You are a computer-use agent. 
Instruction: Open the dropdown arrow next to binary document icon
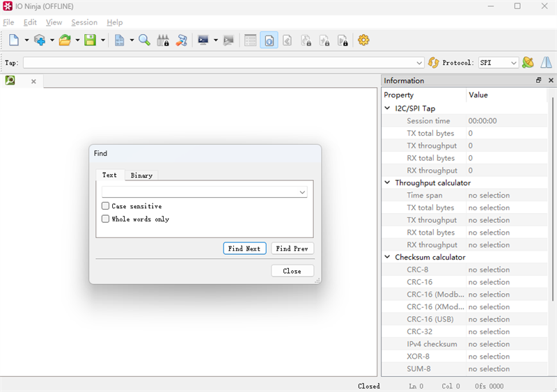[x=132, y=40]
